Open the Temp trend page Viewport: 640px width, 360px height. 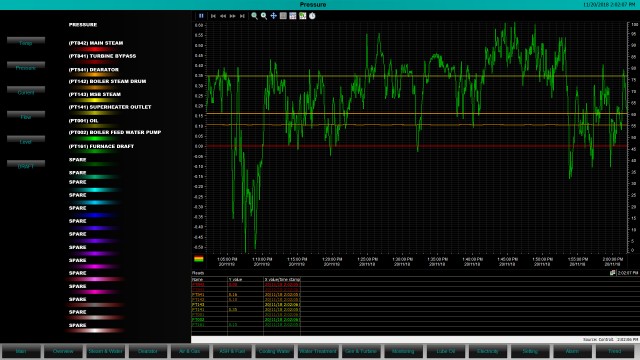point(26,42)
